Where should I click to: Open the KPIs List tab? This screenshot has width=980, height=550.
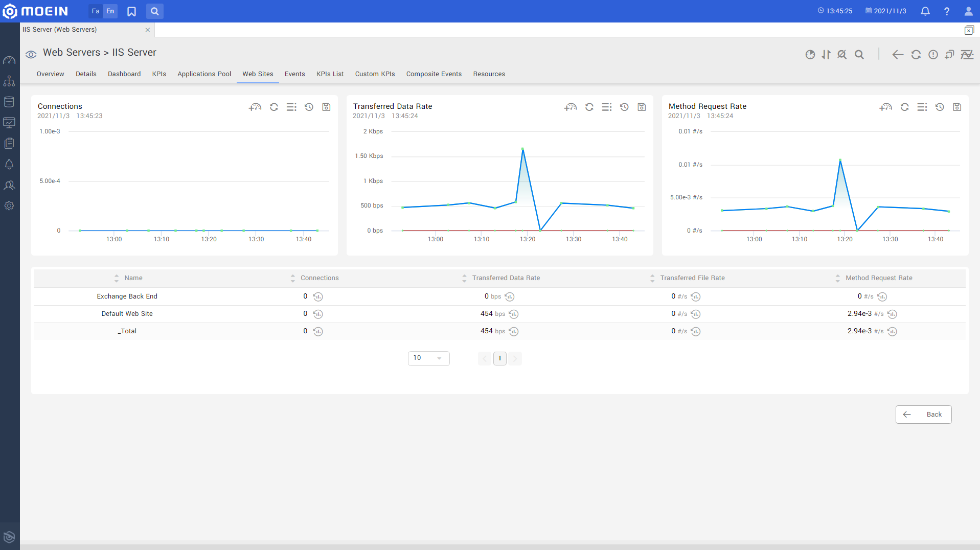(330, 74)
